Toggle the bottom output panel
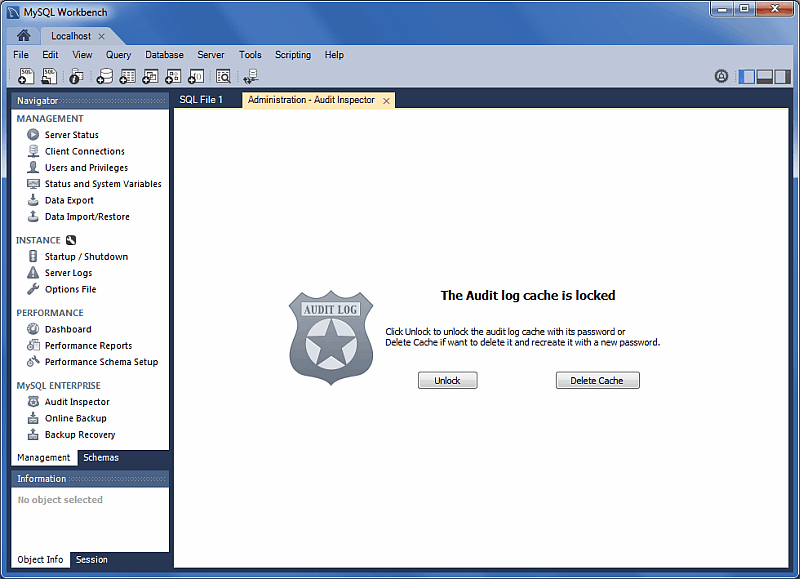This screenshot has width=800, height=579. 764,77
